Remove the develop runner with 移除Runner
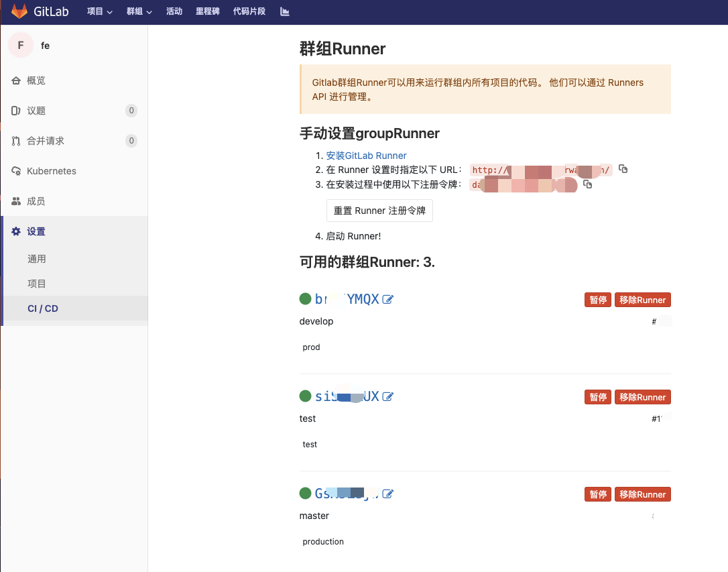Image resolution: width=728 pixels, height=572 pixels. pos(643,300)
